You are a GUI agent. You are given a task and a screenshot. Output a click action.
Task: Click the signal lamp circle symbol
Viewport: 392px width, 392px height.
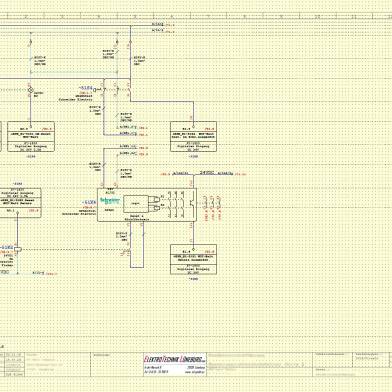pyautogui.click(x=30, y=90)
